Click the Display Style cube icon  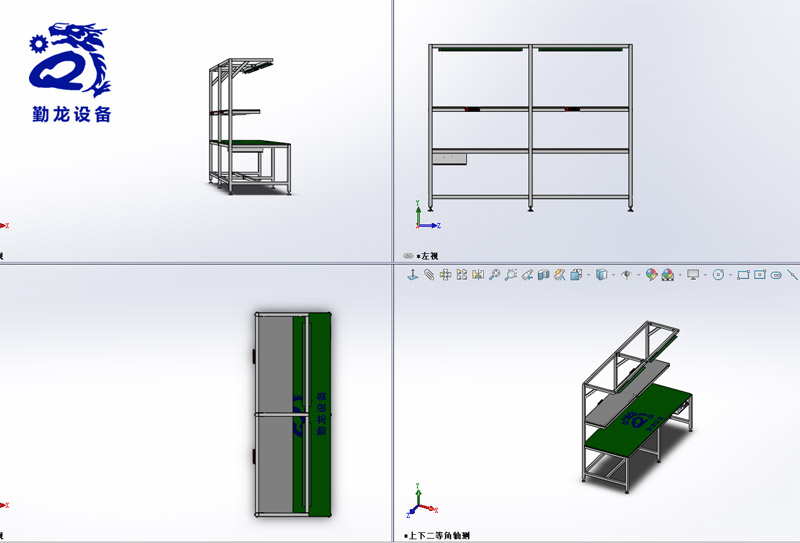click(601, 274)
